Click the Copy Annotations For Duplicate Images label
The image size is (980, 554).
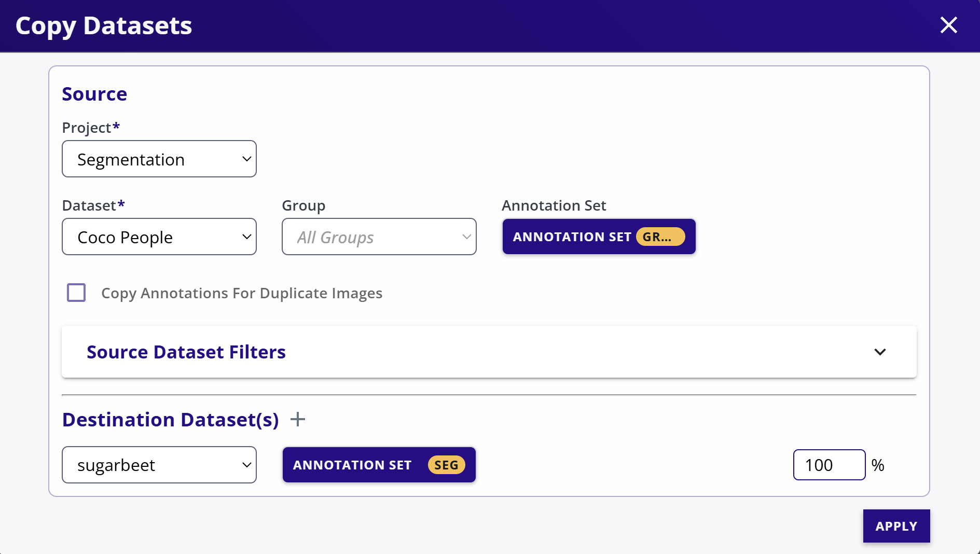242,293
